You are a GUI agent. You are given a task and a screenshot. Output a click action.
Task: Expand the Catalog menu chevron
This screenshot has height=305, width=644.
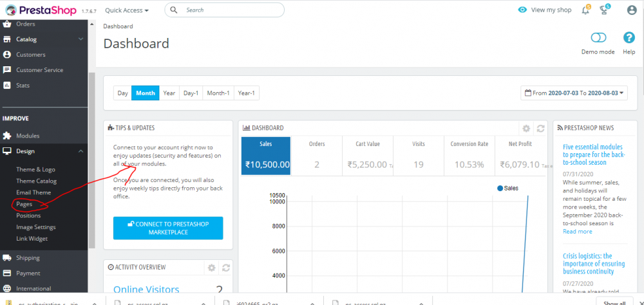[80, 39]
